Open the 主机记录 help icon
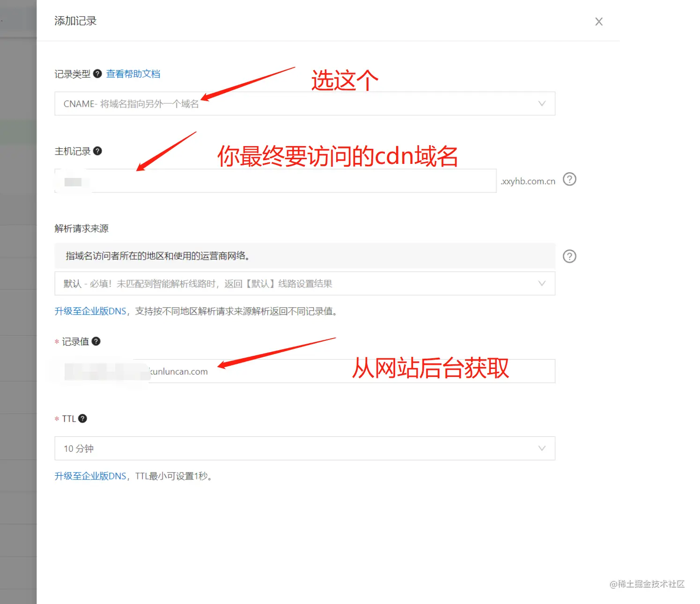Screen dimensions: 700x604 click(x=97, y=151)
